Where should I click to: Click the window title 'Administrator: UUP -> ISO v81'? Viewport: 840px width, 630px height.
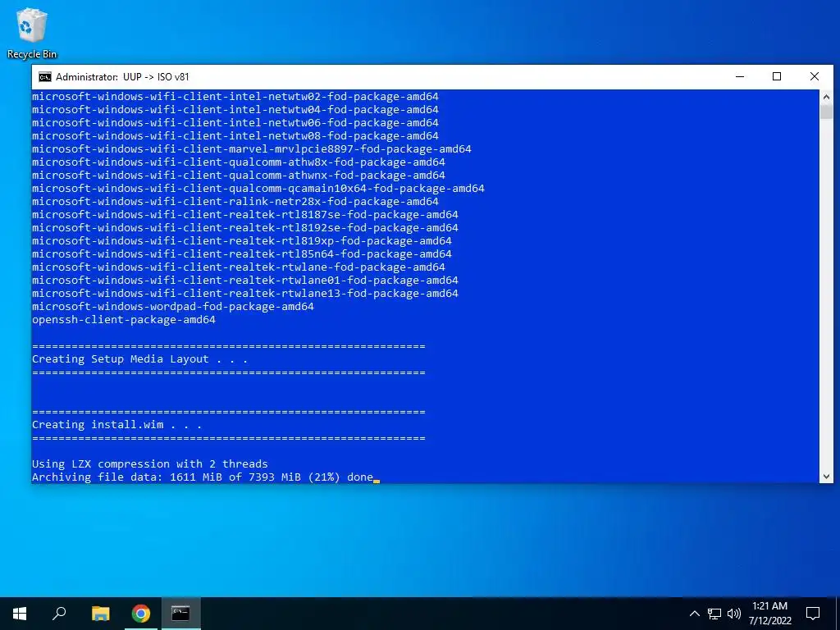[x=122, y=76]
